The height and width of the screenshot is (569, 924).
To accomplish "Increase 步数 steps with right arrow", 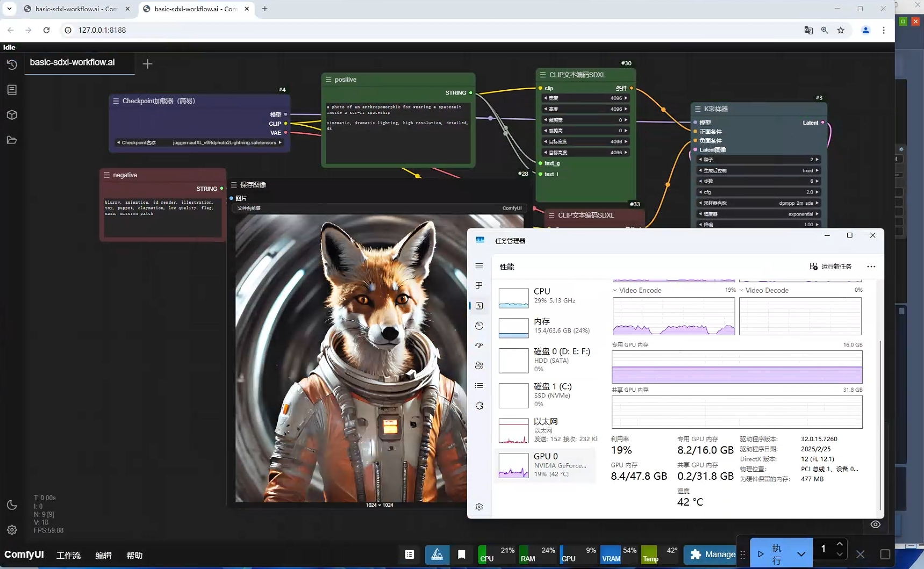I will pyautogui.click(x=818, y=181).
